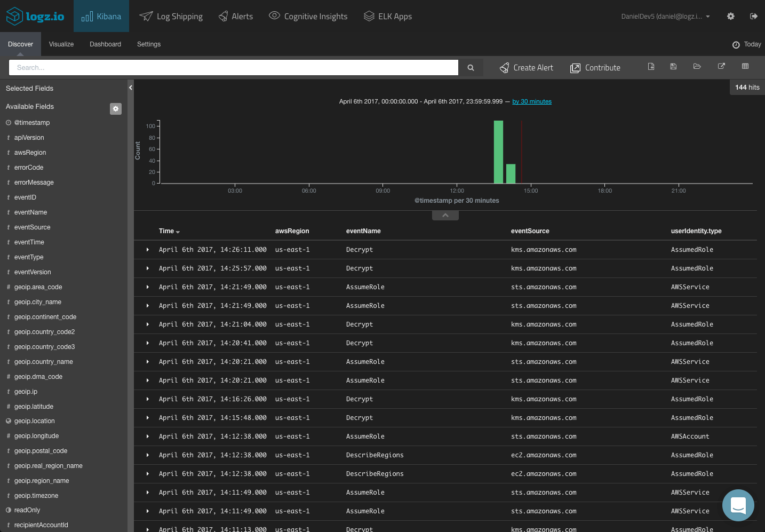This screenshot has height=532, width=765.
Task: Open the ELK Apps section
Action: pos(387,16)
